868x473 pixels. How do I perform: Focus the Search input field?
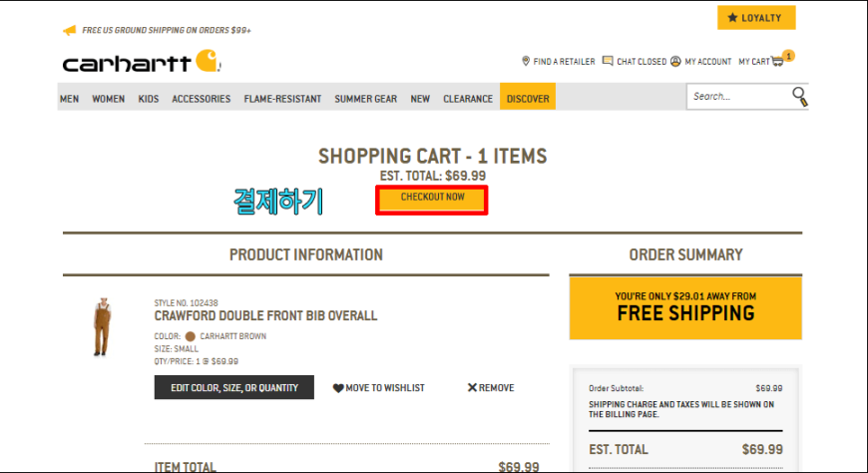click(x=739, y=97)
